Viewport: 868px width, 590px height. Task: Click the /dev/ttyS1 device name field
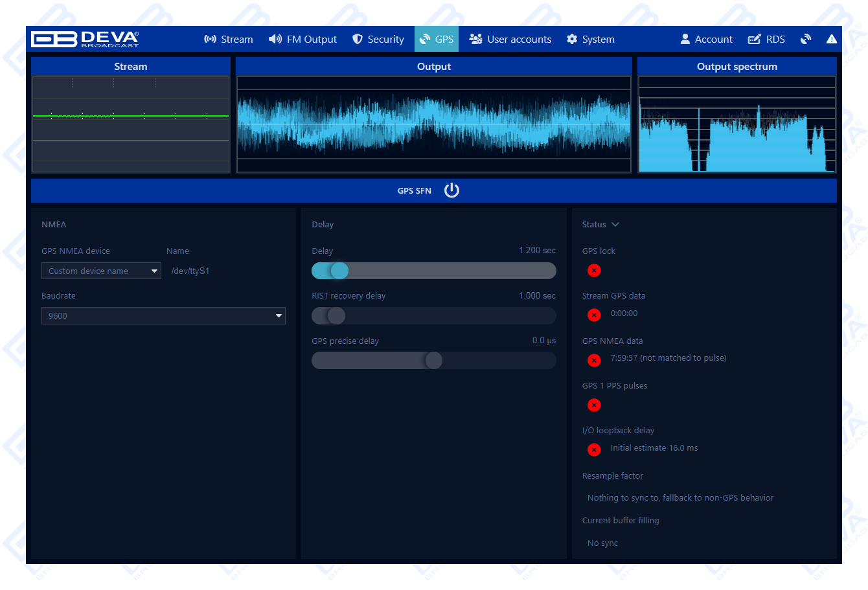click(190, 271)
